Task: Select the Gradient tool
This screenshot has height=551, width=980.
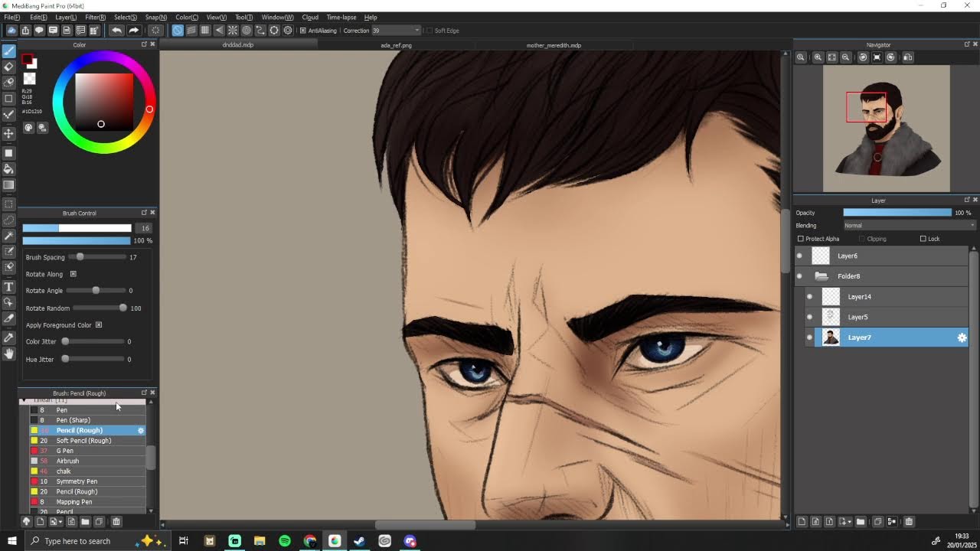Action: [x=9, y=184]
